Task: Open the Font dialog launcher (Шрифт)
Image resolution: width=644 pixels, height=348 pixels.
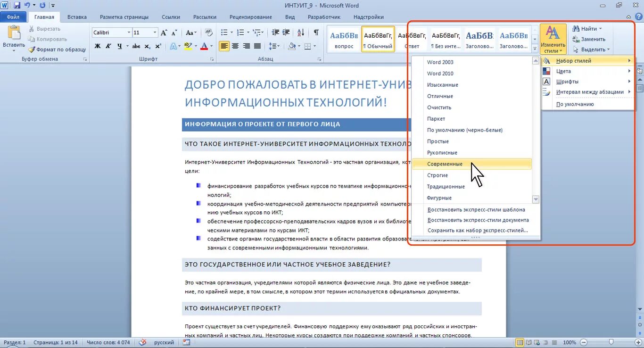Action: click(x=212, y=59)
